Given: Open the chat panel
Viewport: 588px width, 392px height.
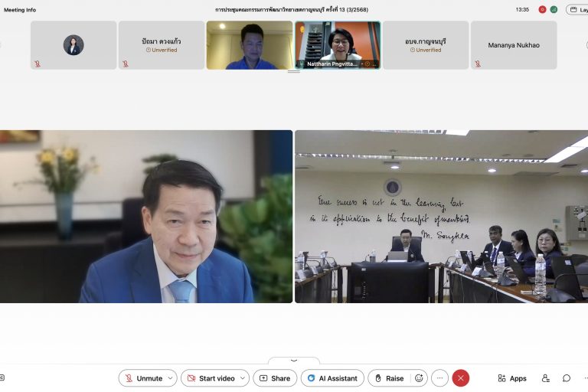Looking at the screenshot, I should (567, 378).
